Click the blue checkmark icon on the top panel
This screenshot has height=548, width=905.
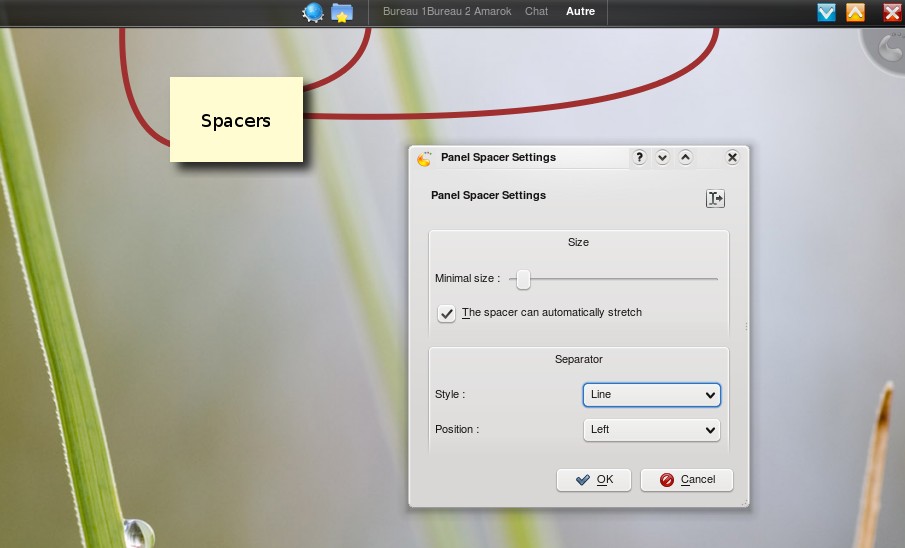click(x=827, y=12)
